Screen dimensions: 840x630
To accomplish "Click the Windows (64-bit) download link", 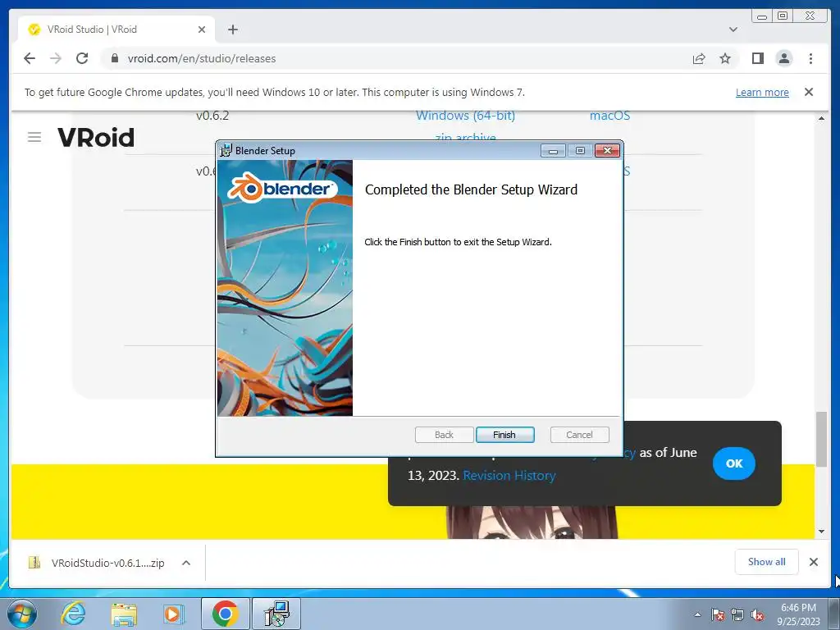I will pos(465,116).
